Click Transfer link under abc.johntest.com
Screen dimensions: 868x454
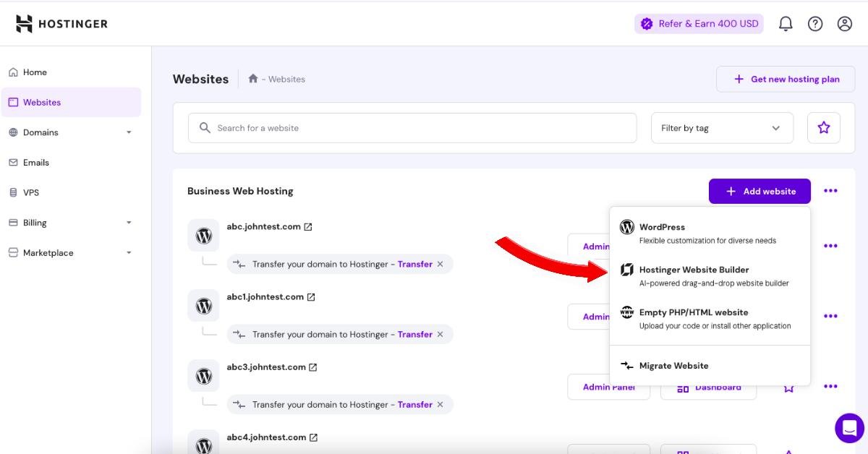coord(415,264)
